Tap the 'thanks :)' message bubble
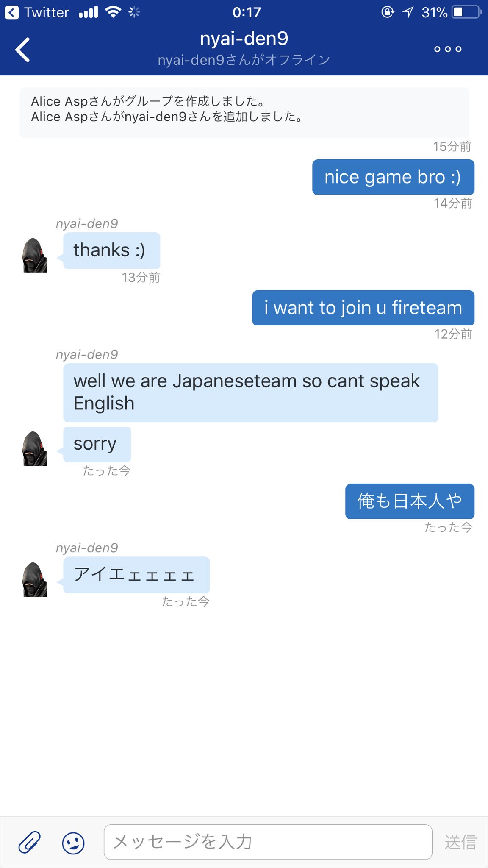 (x=111, y=250)
